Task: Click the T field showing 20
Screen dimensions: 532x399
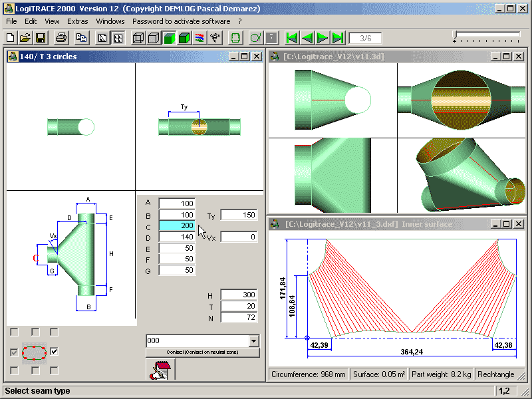Action: click(x=239, y=306)
